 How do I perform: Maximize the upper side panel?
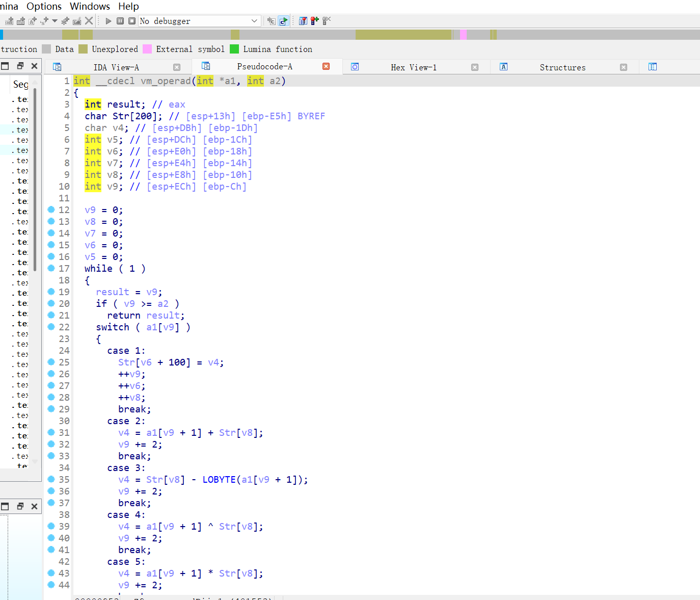[x=5, y=66]
